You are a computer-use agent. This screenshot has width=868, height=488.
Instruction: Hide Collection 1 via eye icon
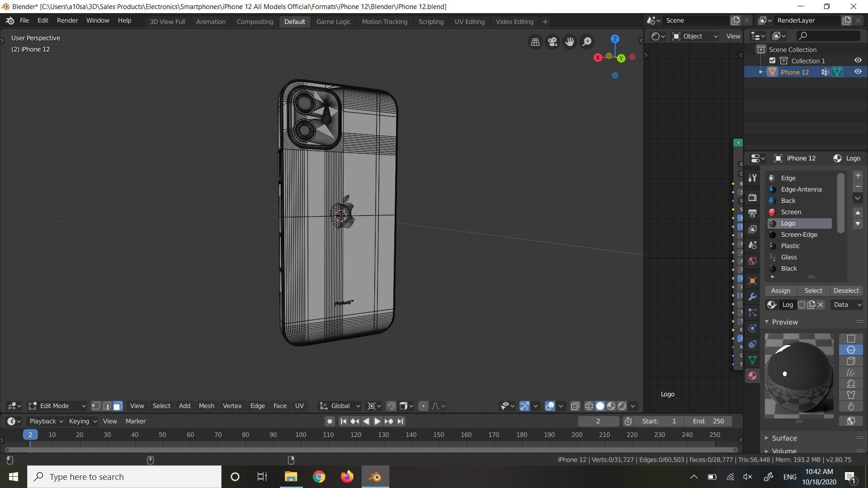point(858,61)
